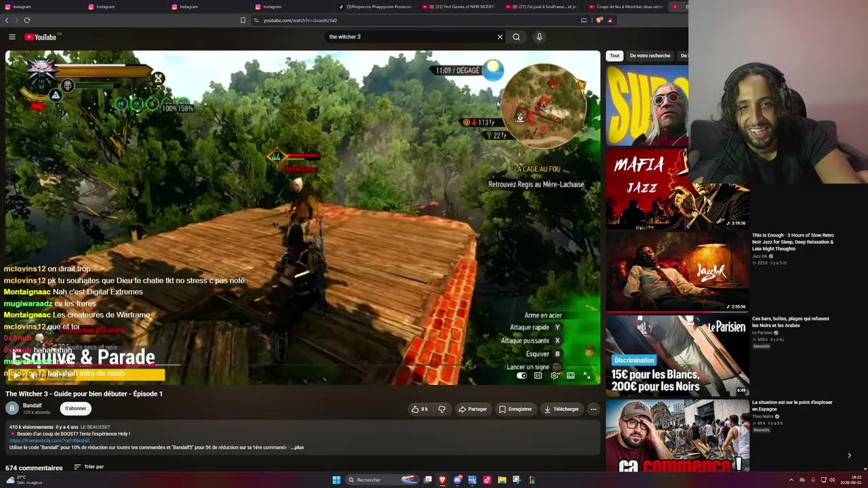This screenshot has height=488, width=868.
Task: Click the Bandalf channel avatar
Action: tap(12, 408)
